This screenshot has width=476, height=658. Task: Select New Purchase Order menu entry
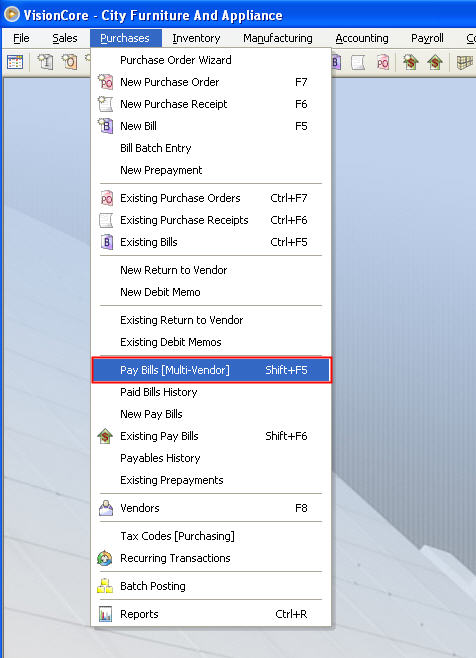(x=211, y=82)
